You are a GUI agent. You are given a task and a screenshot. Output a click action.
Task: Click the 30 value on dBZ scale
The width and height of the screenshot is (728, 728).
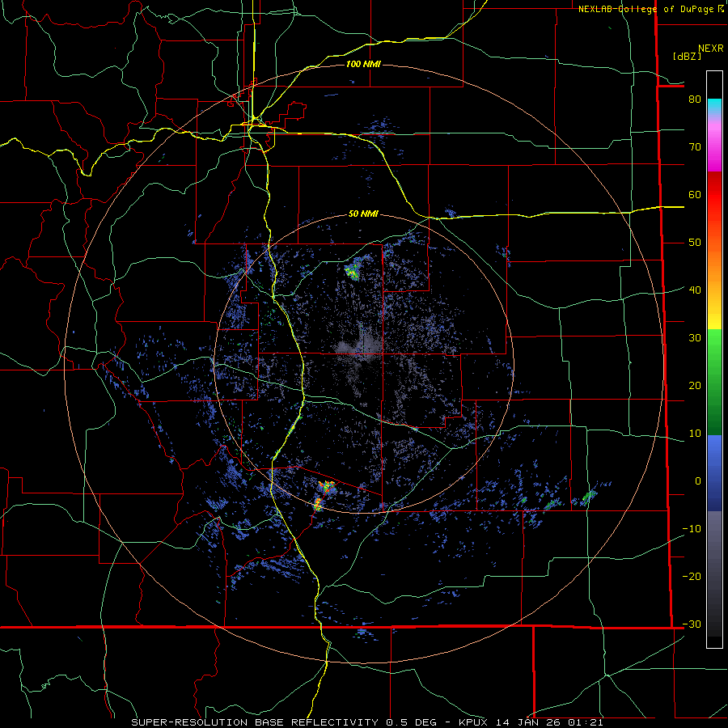click(x=695, y=337)
